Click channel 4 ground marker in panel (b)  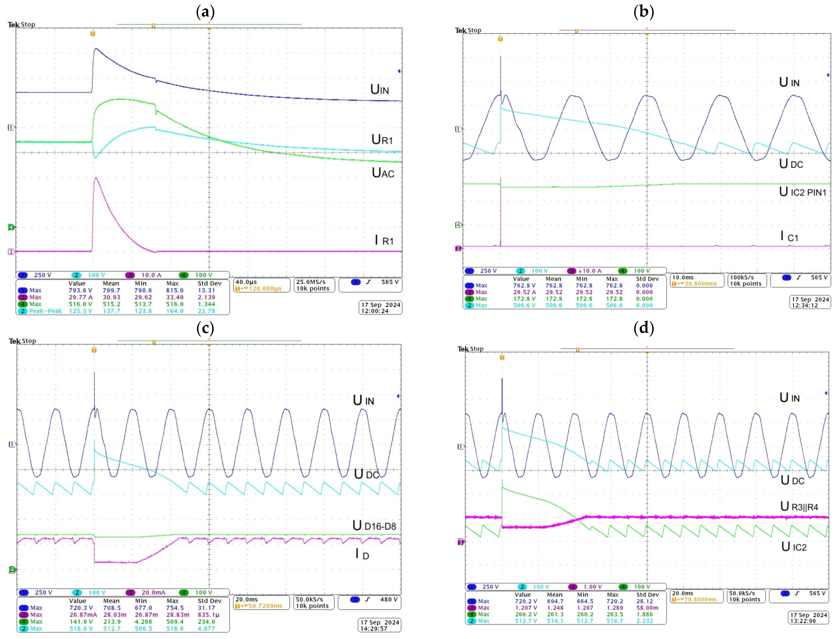pos(458,225)
